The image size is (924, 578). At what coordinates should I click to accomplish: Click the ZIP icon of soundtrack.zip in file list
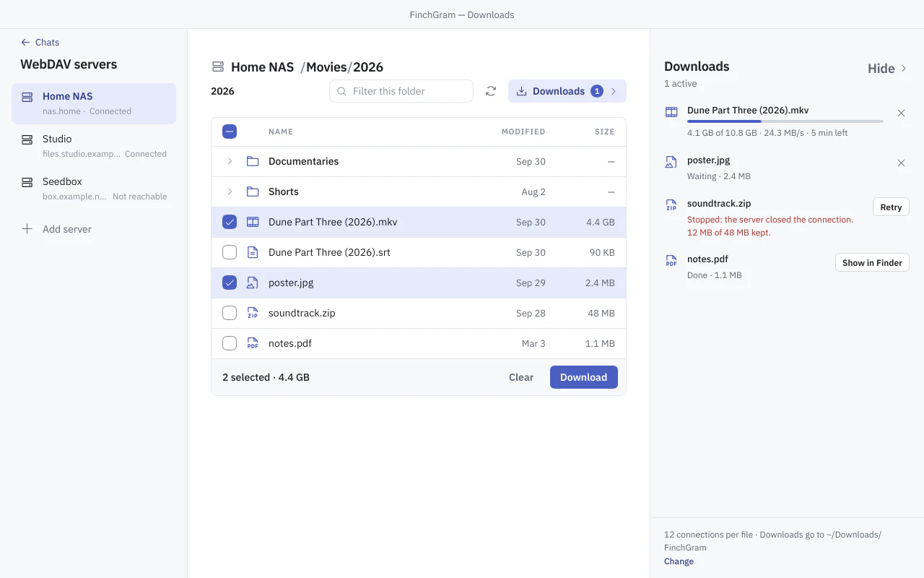[253, 313]
